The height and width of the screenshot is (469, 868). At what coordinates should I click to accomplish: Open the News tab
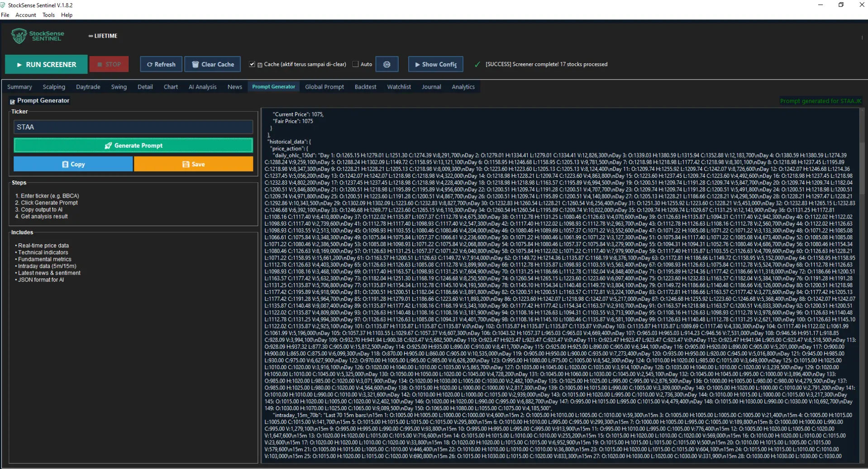pos(235,87)
